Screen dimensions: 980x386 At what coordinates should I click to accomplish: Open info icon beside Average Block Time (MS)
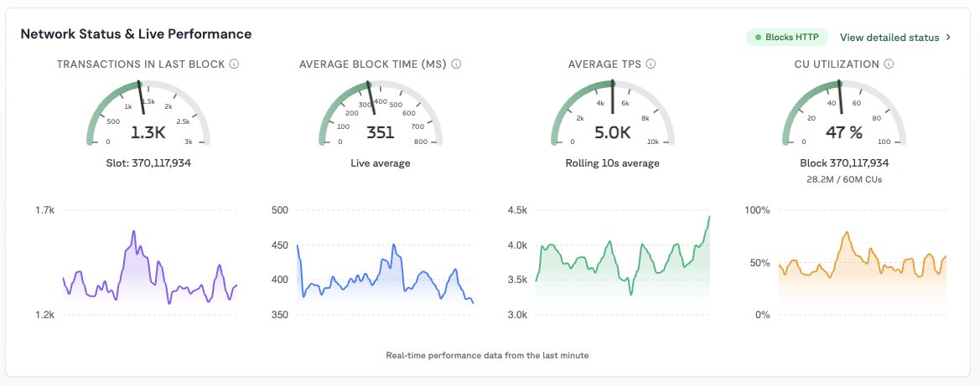pos(456,64)
